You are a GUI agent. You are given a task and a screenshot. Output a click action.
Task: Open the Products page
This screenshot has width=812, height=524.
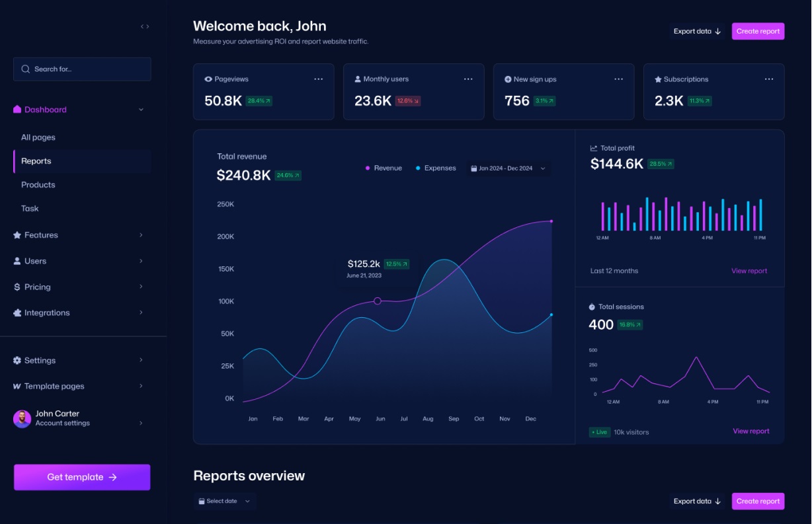click(x=38, y=184)
